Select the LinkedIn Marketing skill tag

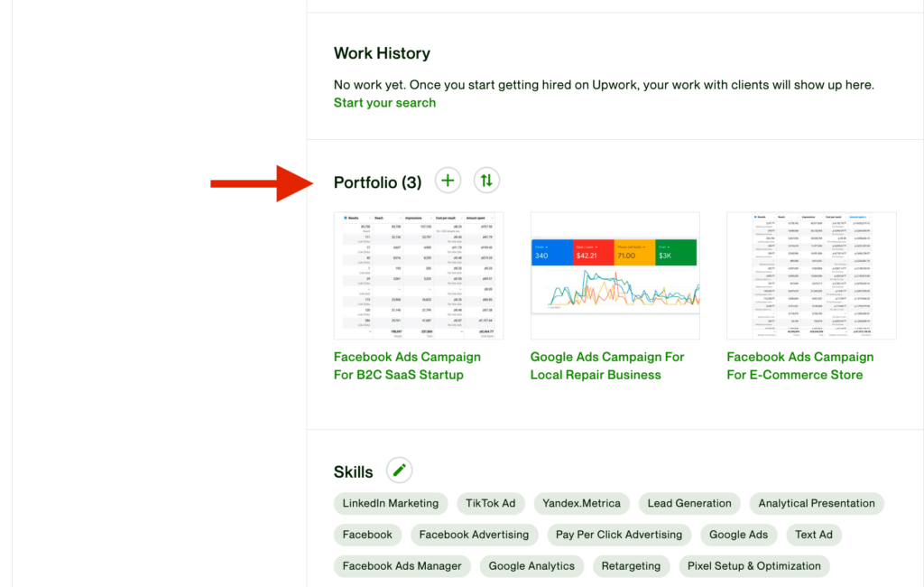(x=391, y=504)
